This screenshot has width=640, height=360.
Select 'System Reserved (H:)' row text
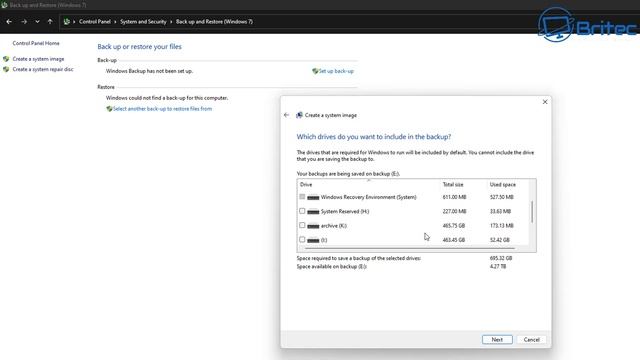[345, 211]
